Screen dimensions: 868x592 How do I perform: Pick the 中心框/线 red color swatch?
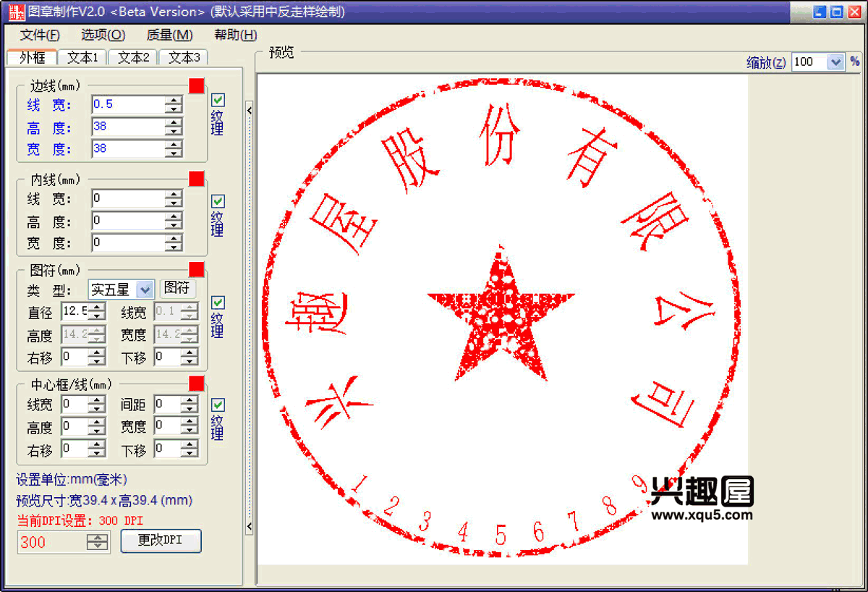(x=197, y=383)
